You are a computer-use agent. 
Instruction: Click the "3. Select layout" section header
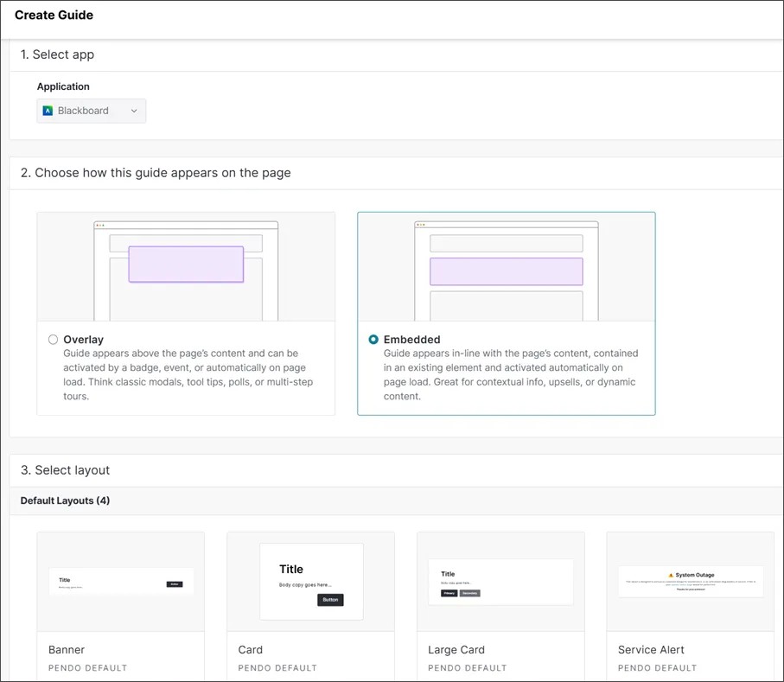(x=64, y=469)
